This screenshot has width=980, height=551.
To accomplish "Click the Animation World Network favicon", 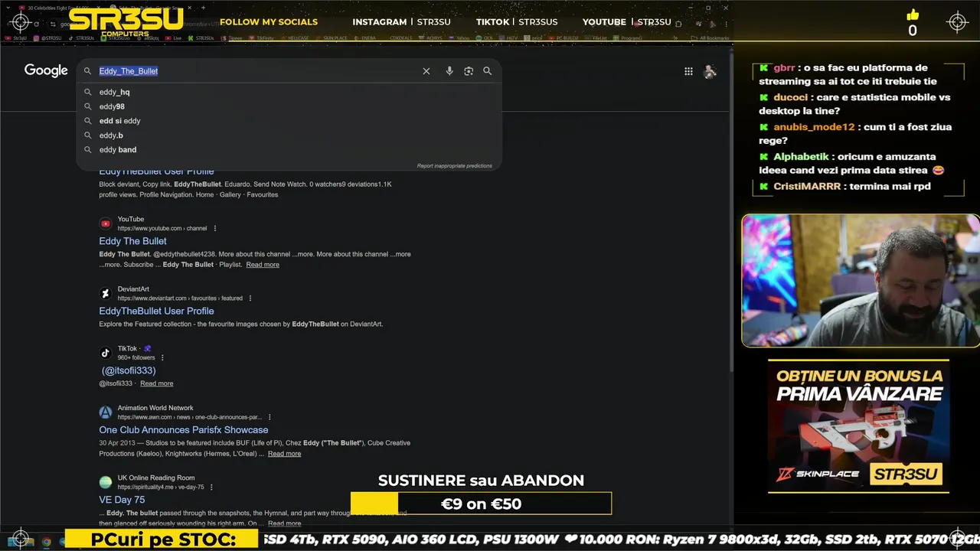I will point(106,412).
